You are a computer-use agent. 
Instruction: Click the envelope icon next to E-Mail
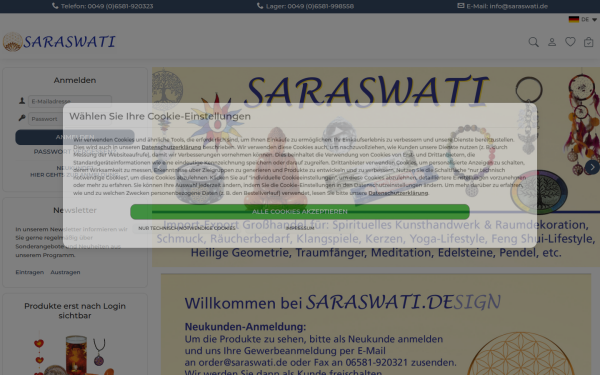coord(461,6)
